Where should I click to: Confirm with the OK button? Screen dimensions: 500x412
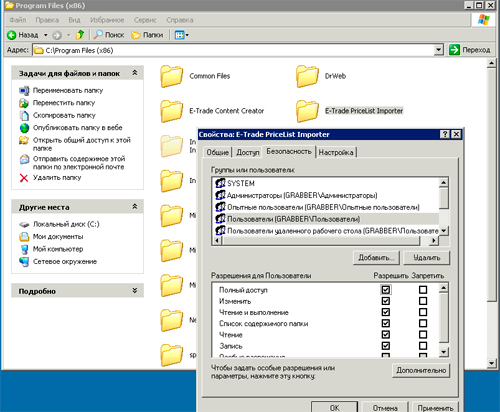point(335,407)
